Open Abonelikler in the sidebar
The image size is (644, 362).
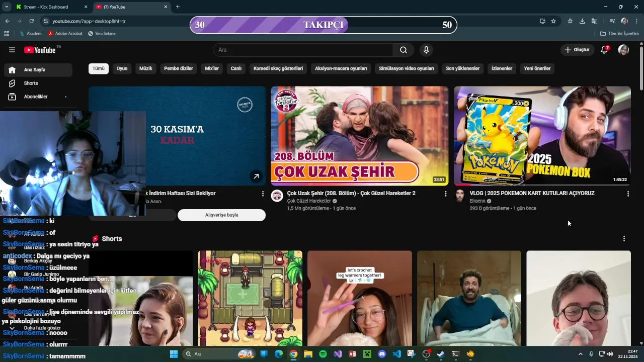pos(38,97)
